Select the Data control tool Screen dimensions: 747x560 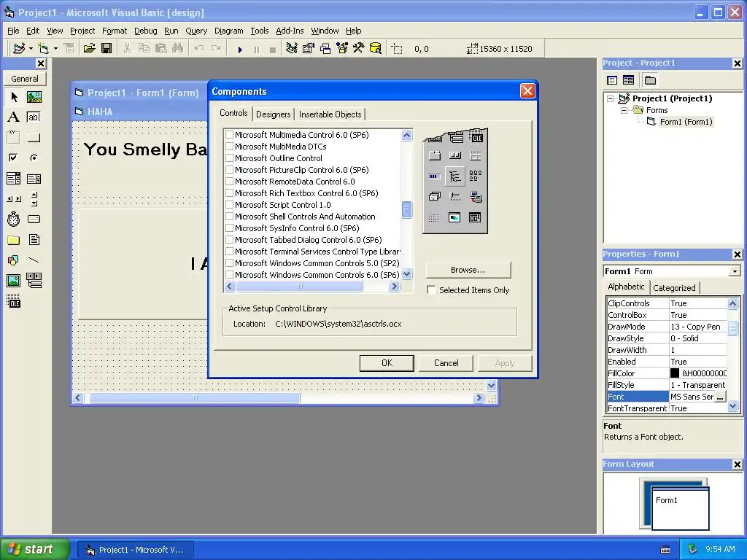(34, 281)
